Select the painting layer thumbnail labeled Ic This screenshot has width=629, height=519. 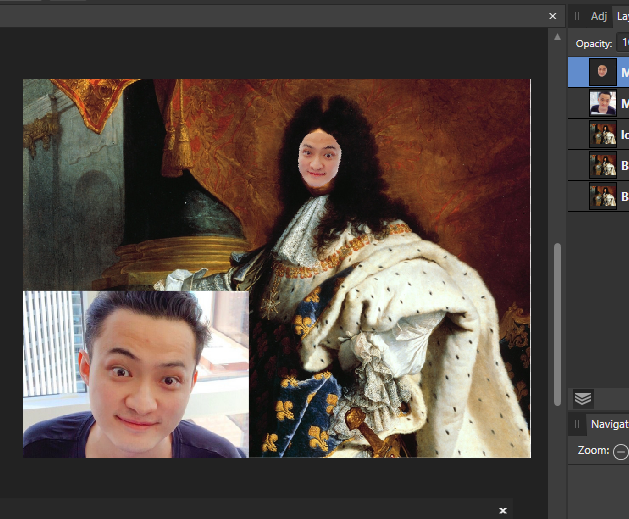(x=603, y=134)
